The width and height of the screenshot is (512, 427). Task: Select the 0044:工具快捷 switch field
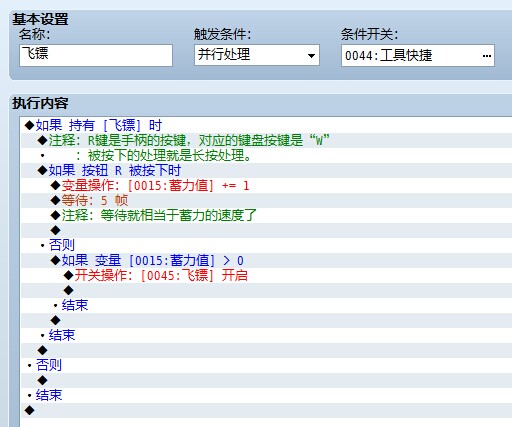pos(418,55)
